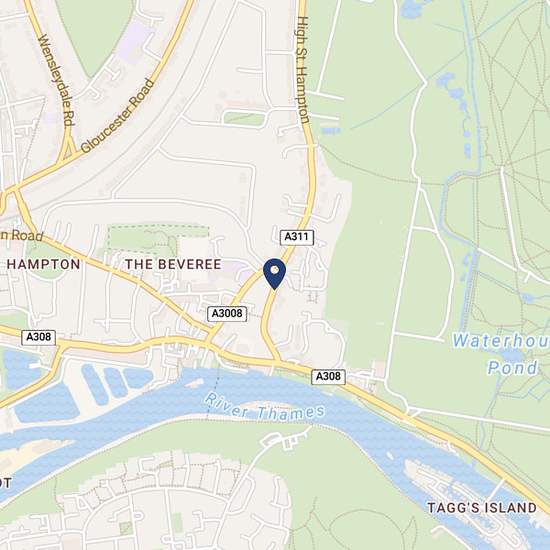Click the small green rectangle below Gloucester Road
The height and width of the screenshot is (550, 550).
coord(244,119)
